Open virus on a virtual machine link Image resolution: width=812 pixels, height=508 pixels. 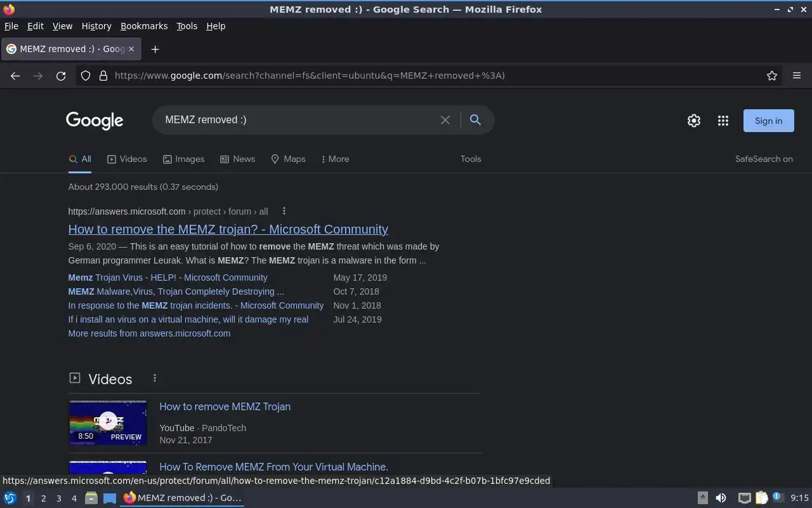[188, 319]
